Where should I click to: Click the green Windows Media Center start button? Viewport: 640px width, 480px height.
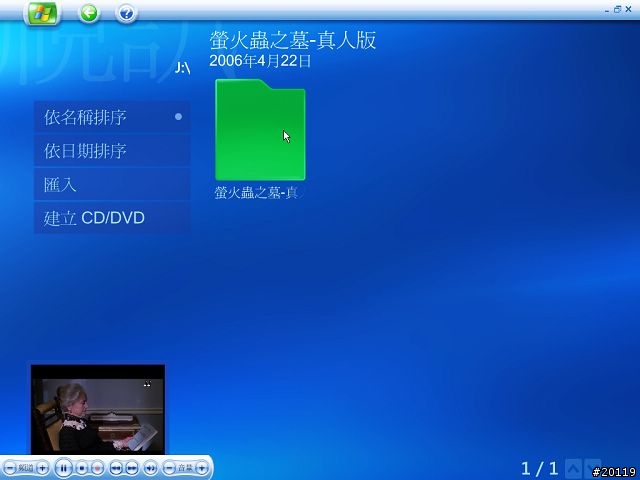coord(42,13)
